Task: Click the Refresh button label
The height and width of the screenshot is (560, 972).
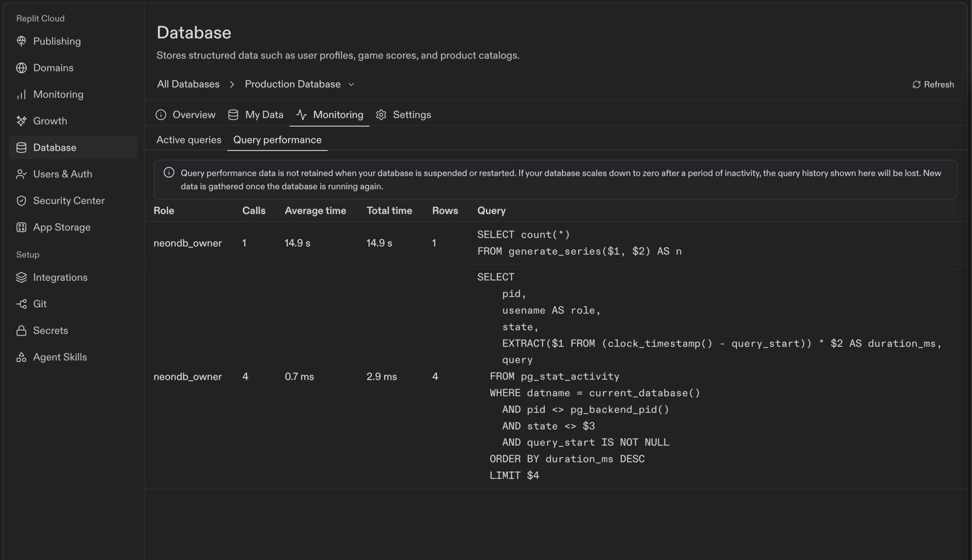Action: 939,85
